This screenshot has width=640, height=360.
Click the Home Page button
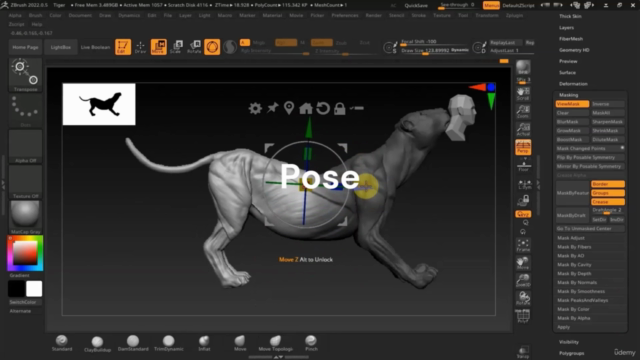point(25,47)
